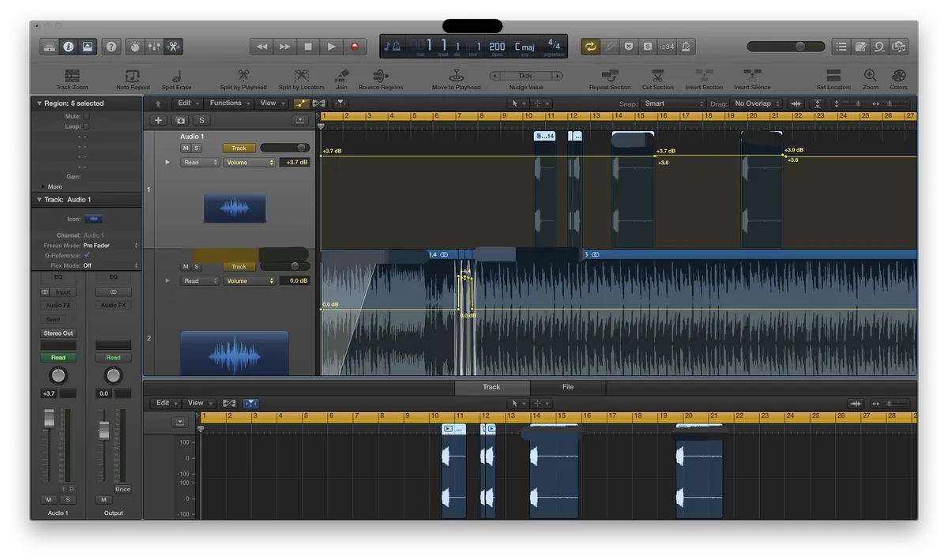Open the Colors palette icon
The height and width of the screenshot is (560, 948).
[x=898, y=75]
